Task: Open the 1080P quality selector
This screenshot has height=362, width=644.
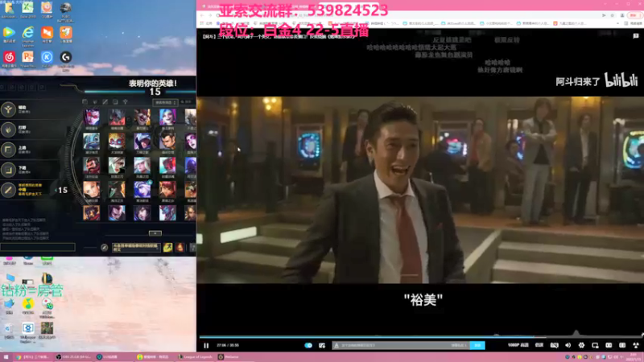Action: (x=518, y=345)
